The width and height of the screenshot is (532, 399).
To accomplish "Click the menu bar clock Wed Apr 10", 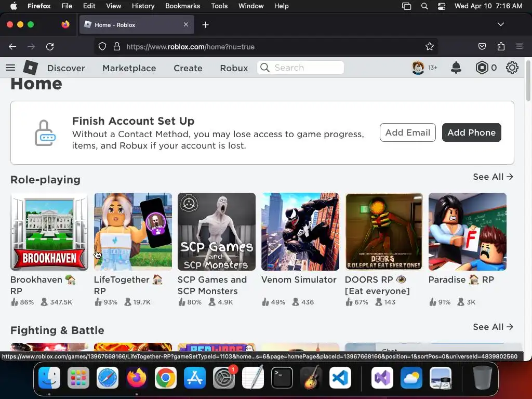I will click(x=488, y=6).
